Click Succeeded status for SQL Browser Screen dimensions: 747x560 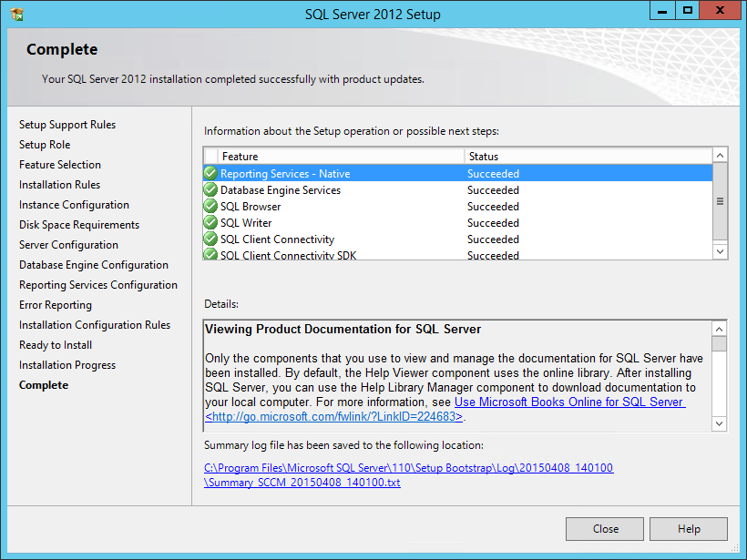click(493, 206)
